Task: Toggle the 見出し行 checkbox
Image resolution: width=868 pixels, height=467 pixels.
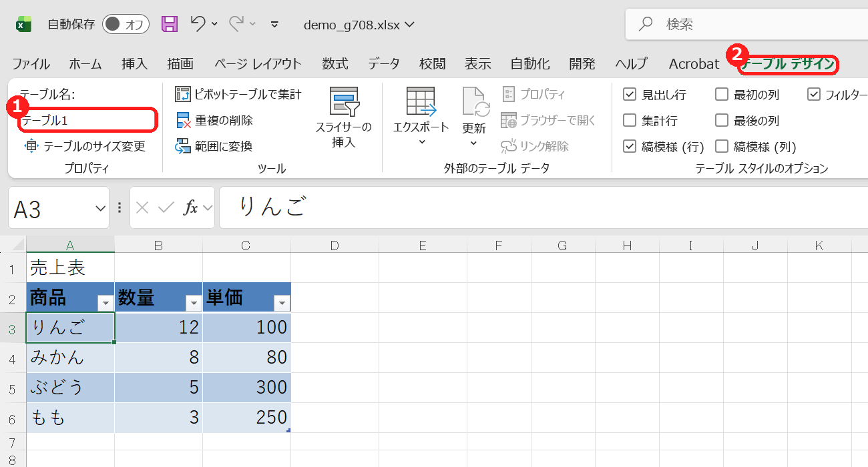Action: coord(630,95)
